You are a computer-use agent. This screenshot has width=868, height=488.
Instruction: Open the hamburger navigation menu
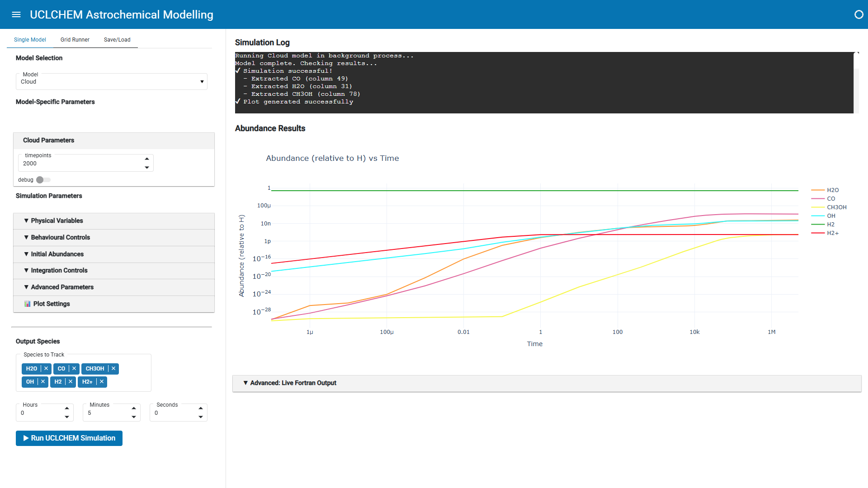coord(16,14)
